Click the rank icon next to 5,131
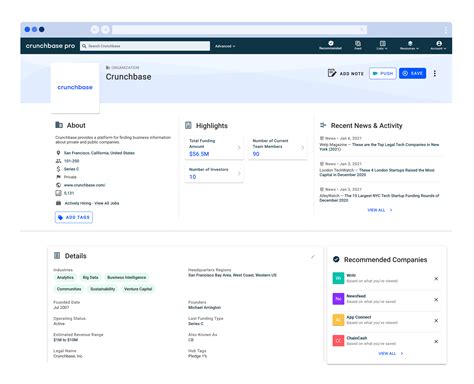474x384 pixels. 58,193
